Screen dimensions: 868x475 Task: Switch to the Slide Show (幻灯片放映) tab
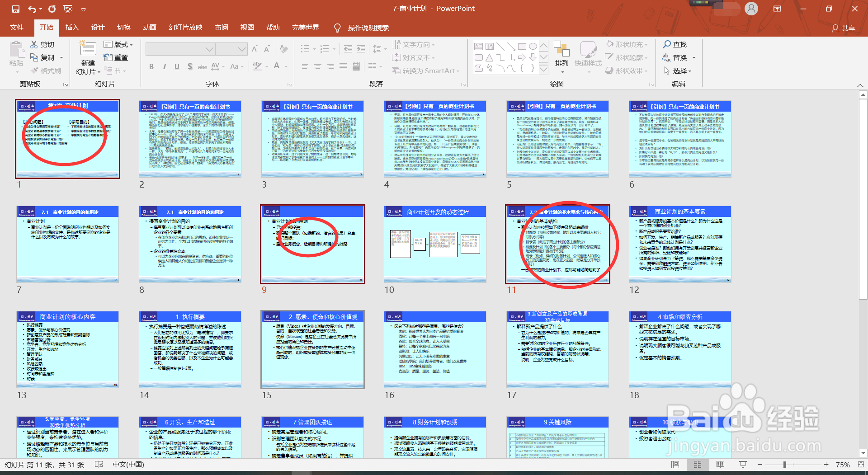click(185, 28)
